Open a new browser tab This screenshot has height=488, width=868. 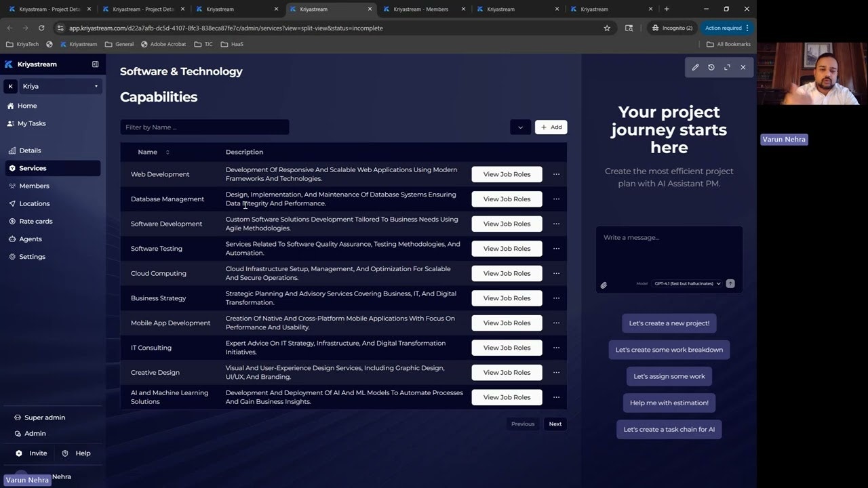tap(667, 9)
